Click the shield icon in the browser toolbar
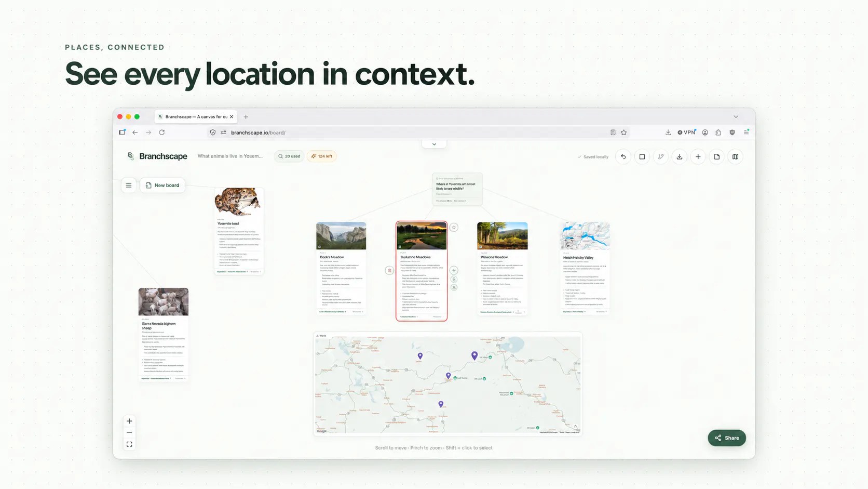868x489 pixels. (732, 133)
